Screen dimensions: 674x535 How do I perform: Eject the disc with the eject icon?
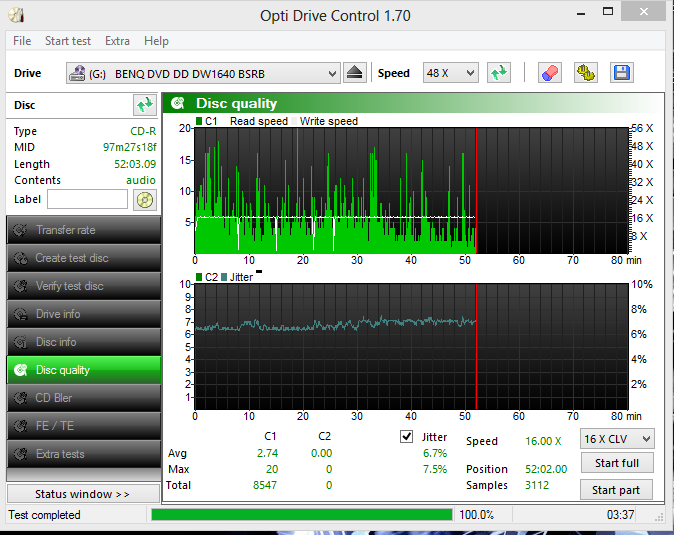pyautogui.click(x=355, y=73)
